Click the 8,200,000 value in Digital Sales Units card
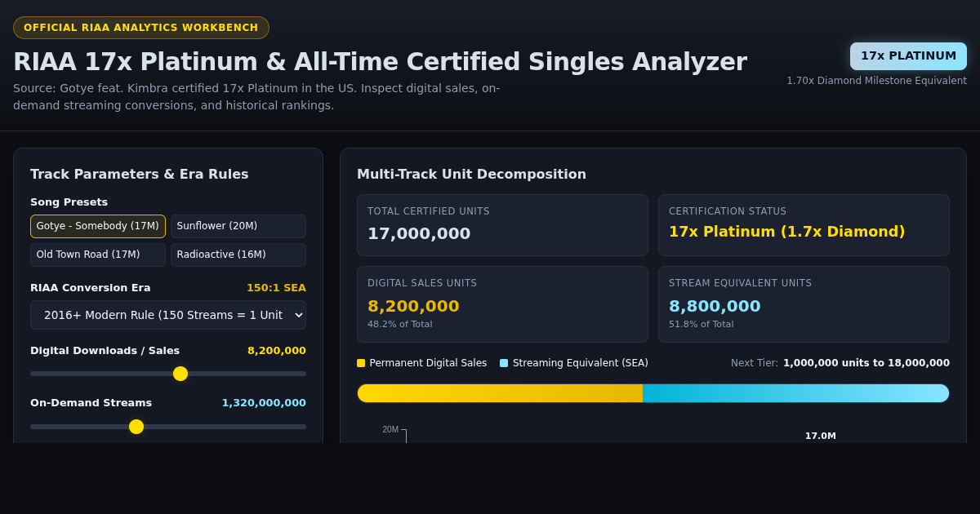Image resolution: width=980 pixels, height=514 pixels. pos(413,306)
